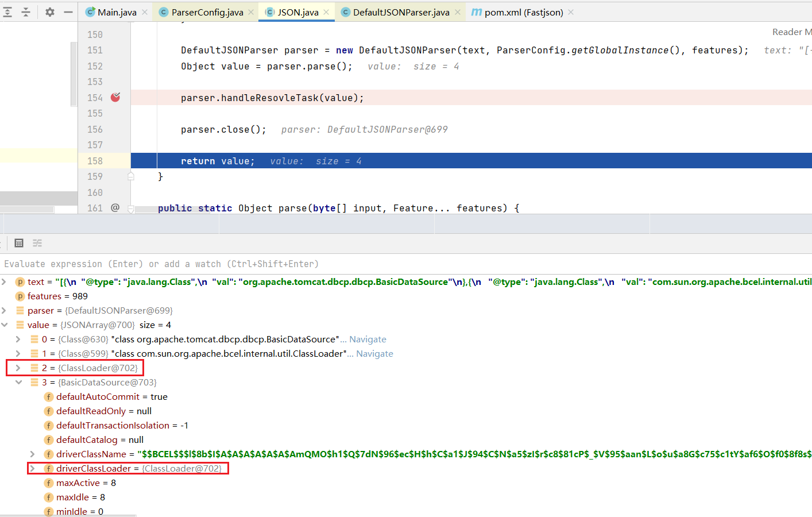Close the ParserConfig.java tab
The image size is (812, 517).
[x=251, y=12]
